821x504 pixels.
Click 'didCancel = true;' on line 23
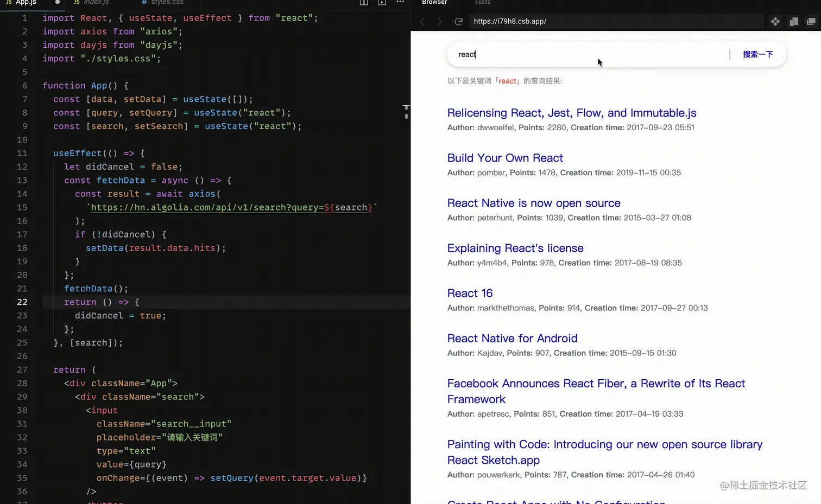pyautogui.click(x=121, y=316)
